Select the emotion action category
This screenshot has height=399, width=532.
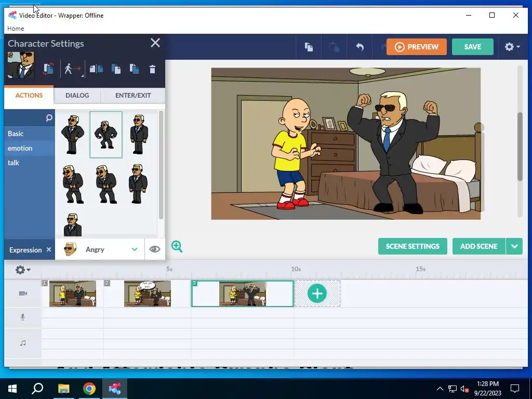(30, 148)
